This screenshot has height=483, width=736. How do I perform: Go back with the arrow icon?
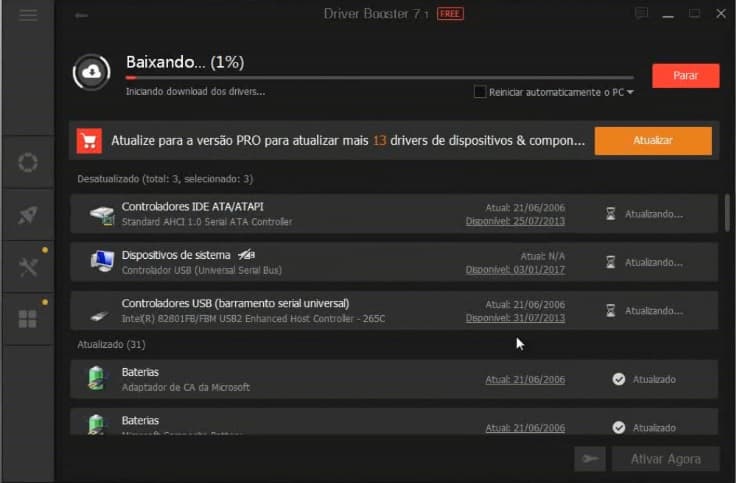(x=81, y=15)
